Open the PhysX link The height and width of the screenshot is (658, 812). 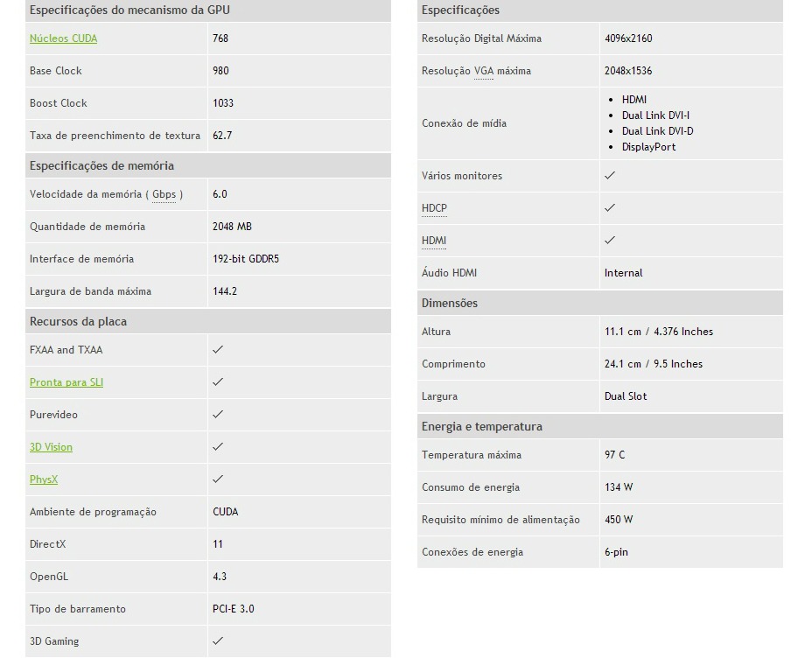tap(44, 479)
